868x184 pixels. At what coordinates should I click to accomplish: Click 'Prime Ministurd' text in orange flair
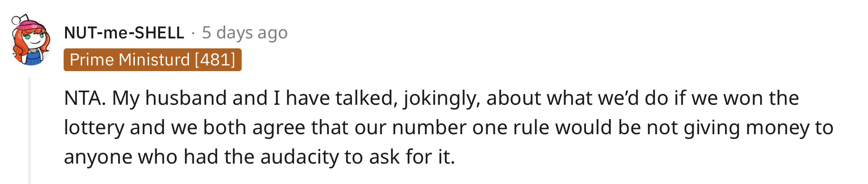click(x=130, y=60)
